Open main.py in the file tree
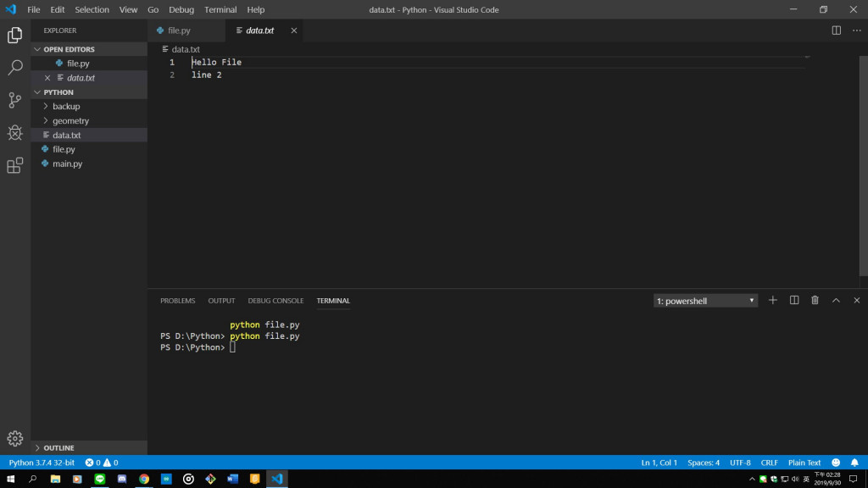The height and width of the screenshot is (488, 868). coord(89,164)
